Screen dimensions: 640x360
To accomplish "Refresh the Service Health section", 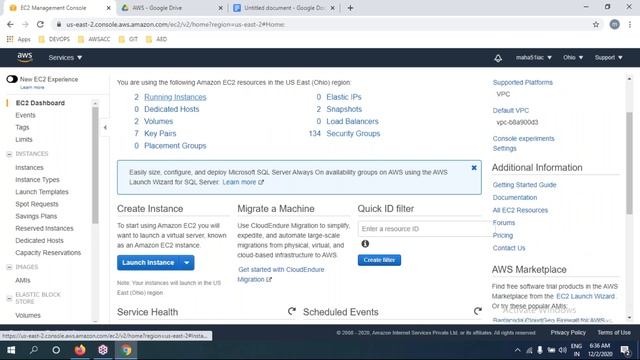I will (x=291, y=311).
